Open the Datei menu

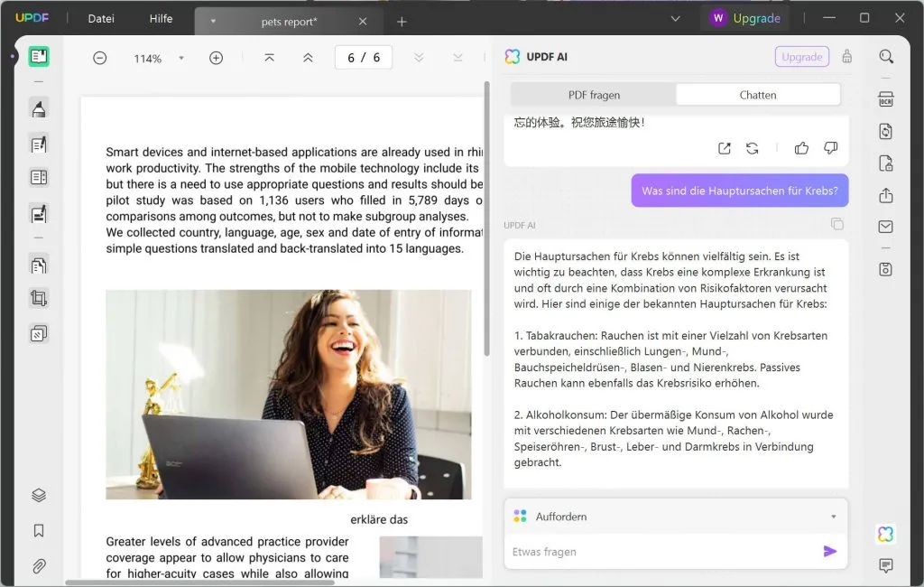point(99,18)
